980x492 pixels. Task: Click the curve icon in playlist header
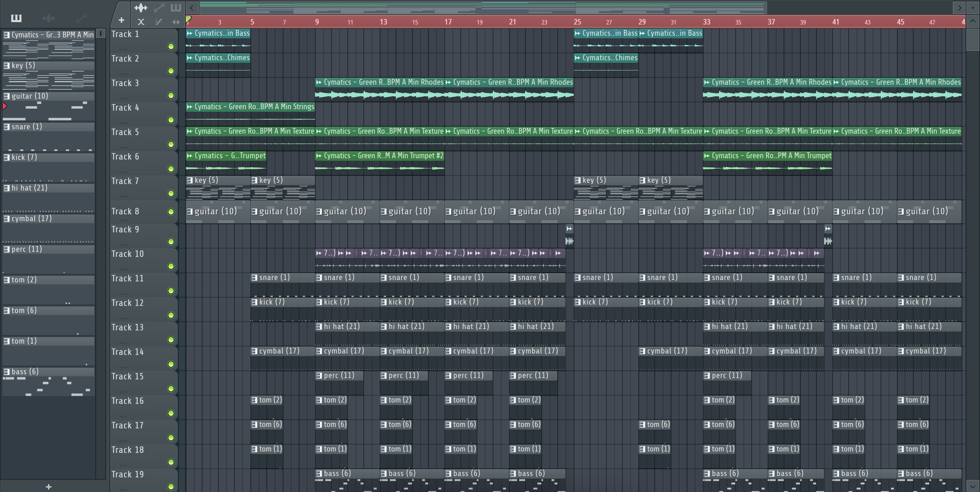pyautogui.click(x=159, y=22)
